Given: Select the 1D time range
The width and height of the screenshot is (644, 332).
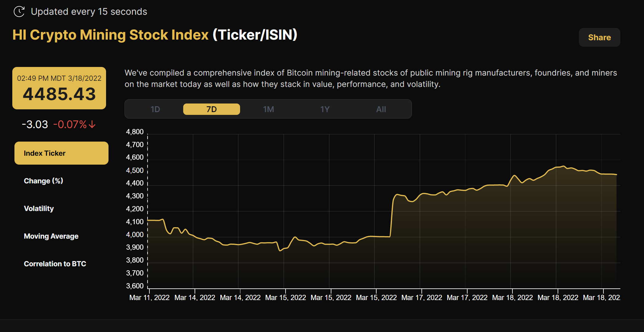Looking at the screenshot, I should point(155,109).
